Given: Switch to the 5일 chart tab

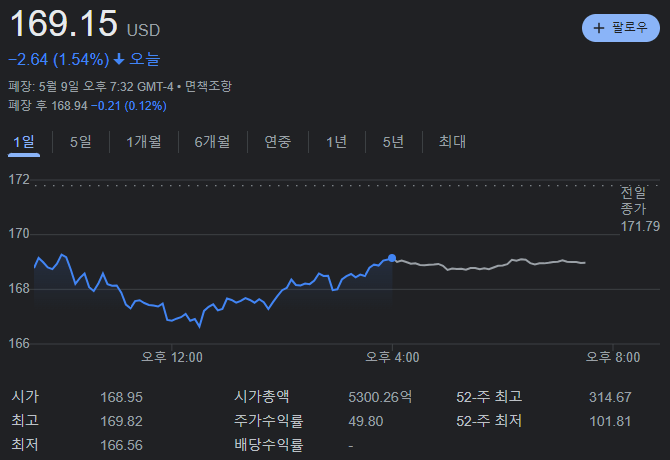Looking at the screenshot, I should click(x=81, y=142).
